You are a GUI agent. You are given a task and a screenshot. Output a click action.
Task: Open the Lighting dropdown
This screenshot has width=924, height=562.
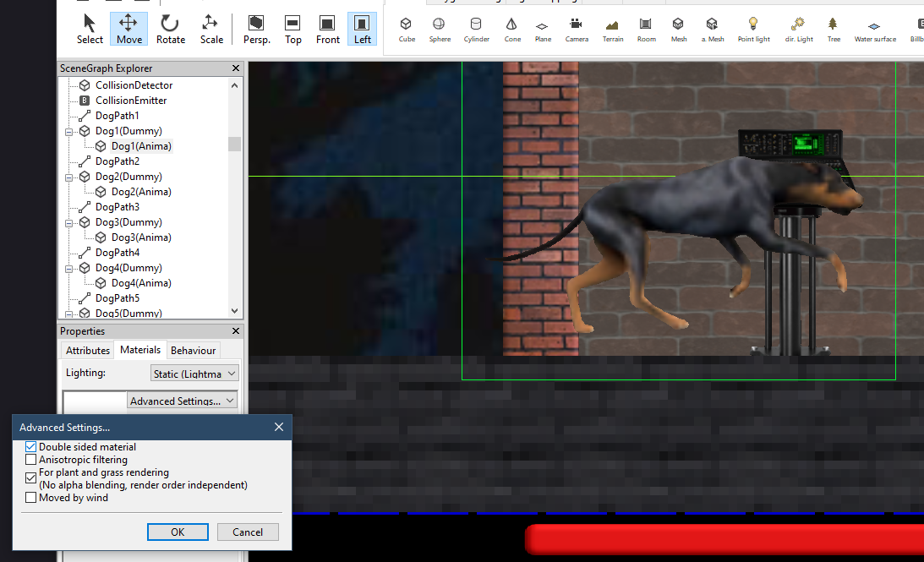coord(194,374)
